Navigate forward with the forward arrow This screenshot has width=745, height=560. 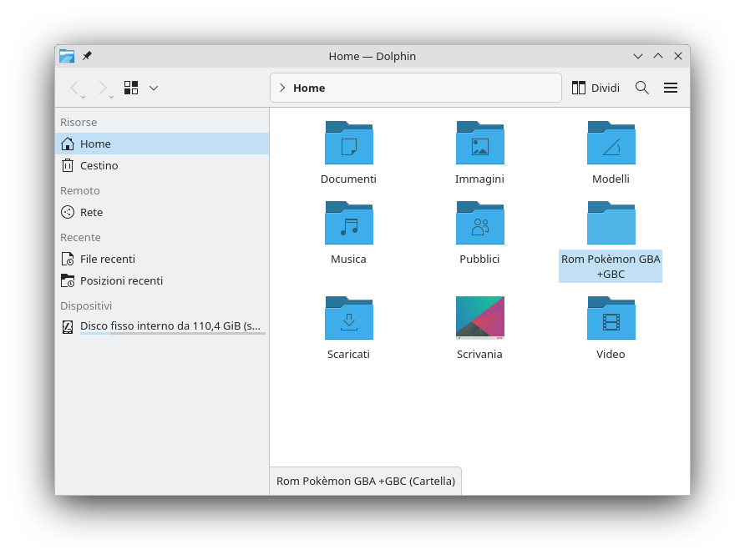[102, 88]
